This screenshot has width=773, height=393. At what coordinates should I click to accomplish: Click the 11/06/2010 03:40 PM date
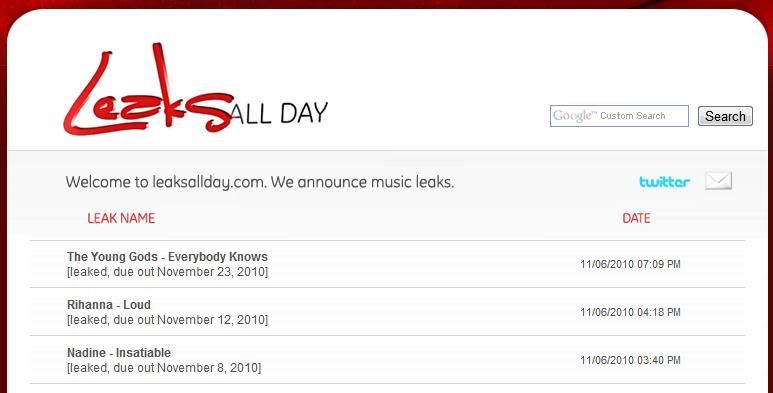(x=630, y=360)
